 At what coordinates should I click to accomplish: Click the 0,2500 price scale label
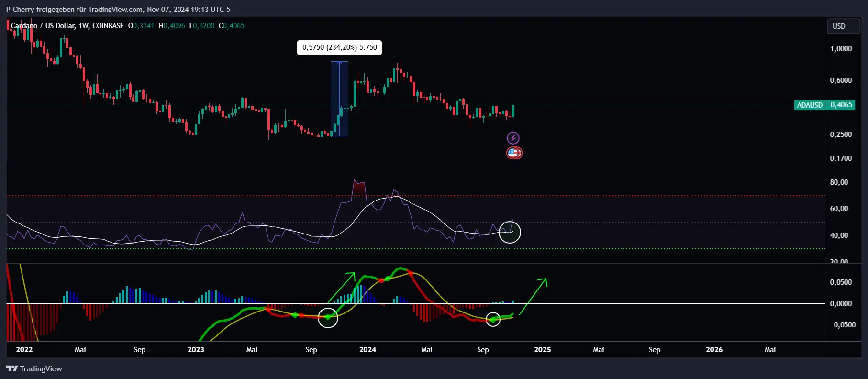(x=841, y=134)
